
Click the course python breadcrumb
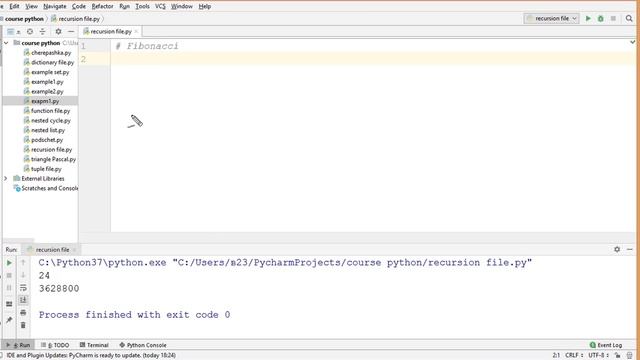[x=24, y=19]
